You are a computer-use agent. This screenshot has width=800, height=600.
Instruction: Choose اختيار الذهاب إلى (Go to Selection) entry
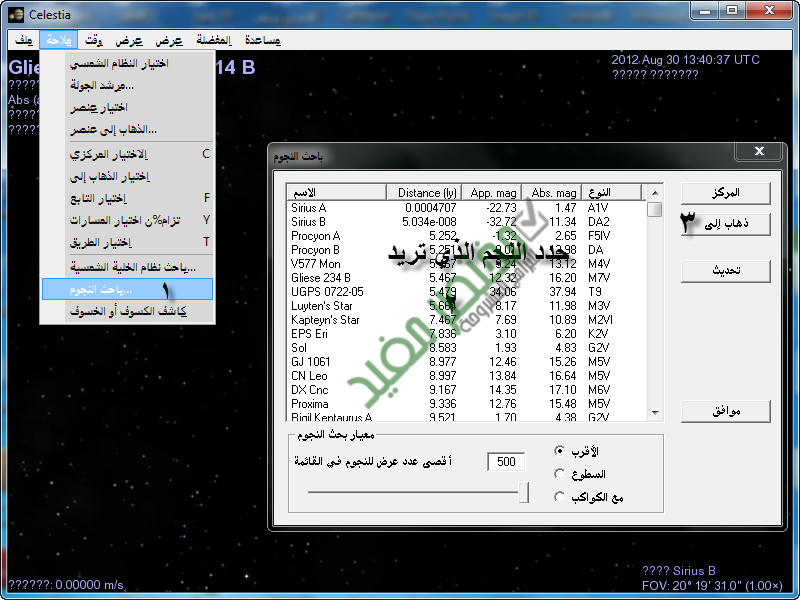[127, 177]
